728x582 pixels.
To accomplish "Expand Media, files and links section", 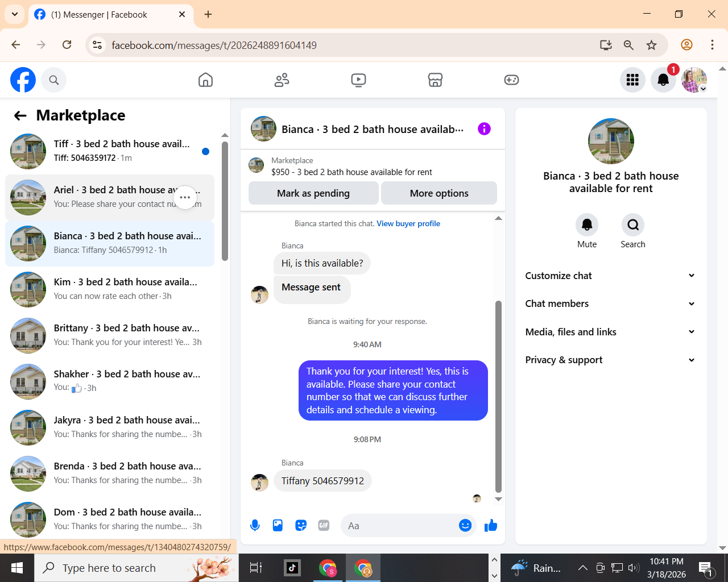I will (610, 332).
